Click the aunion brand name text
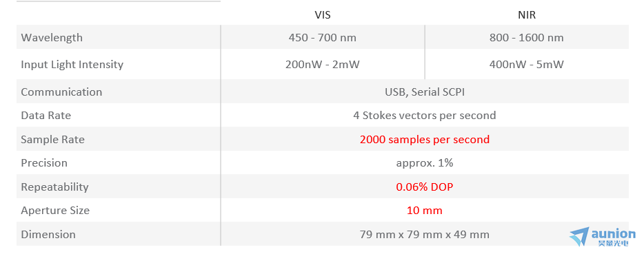644x254 pixels. pyautogui.click(x=614, y=234)
